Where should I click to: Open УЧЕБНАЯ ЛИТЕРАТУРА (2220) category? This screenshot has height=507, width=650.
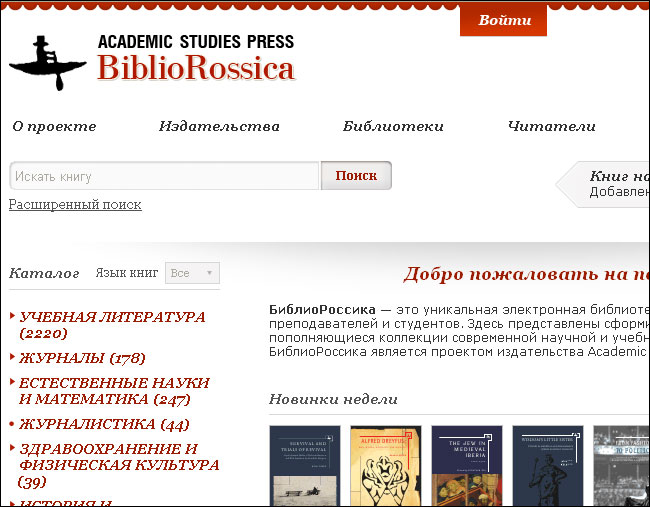click(112, 325)
